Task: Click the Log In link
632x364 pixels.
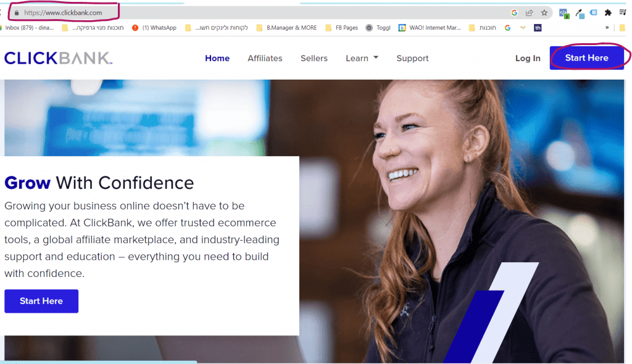Action: pos(528,59)
